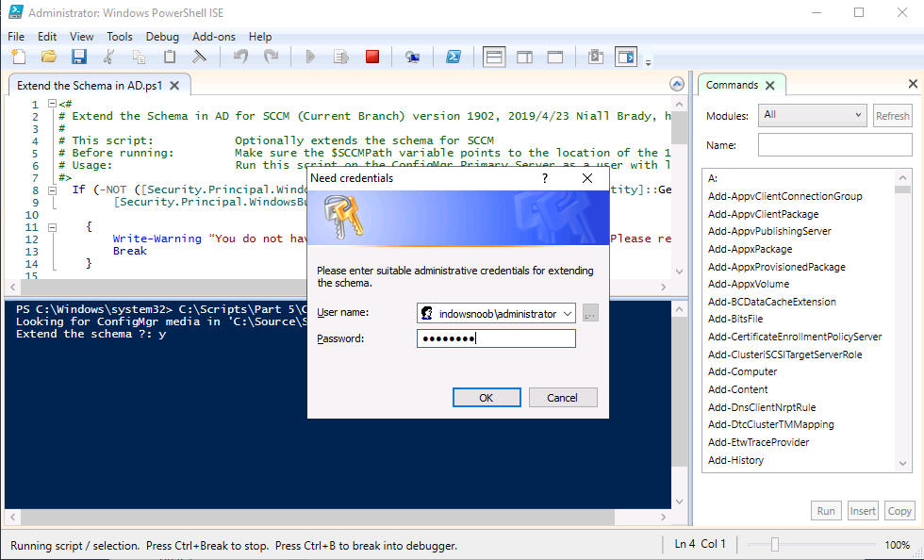Click the browse ellipsis button beside User name
Image resolution: width=924 pixels, height=560 pixels.
590,314
